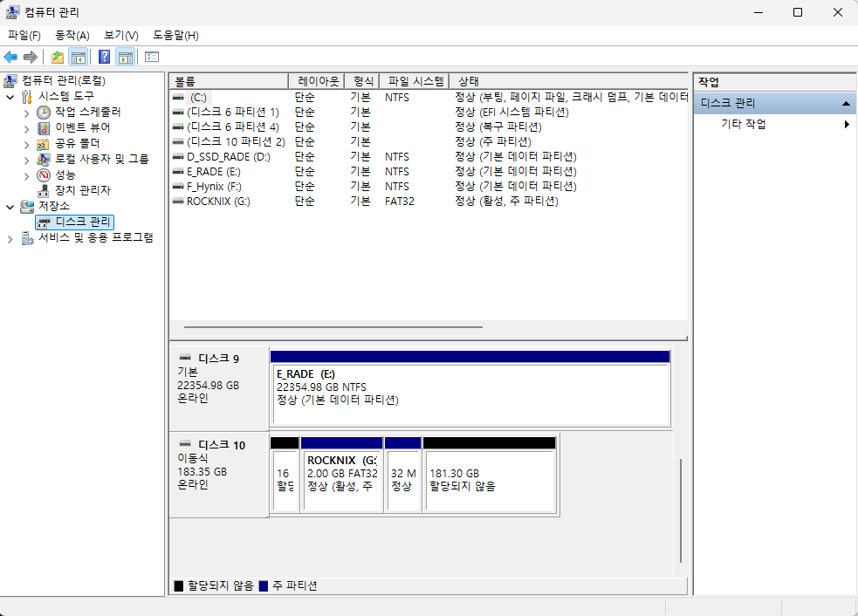Expand 로컬 사용자 및 그룹 node
Screen dimensions: 858x616
26,161
